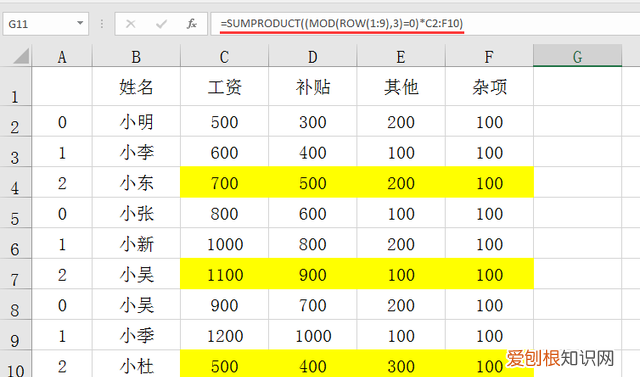Select cell A7 beside 小吴 1100 row
This screenshot has height=377, width=640.
(62, 274)
